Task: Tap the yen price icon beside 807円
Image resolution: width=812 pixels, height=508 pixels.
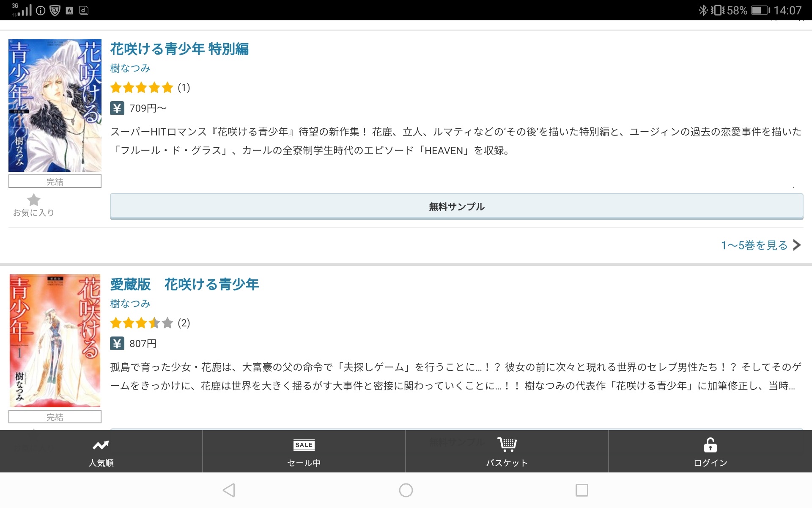Action: 117,344
